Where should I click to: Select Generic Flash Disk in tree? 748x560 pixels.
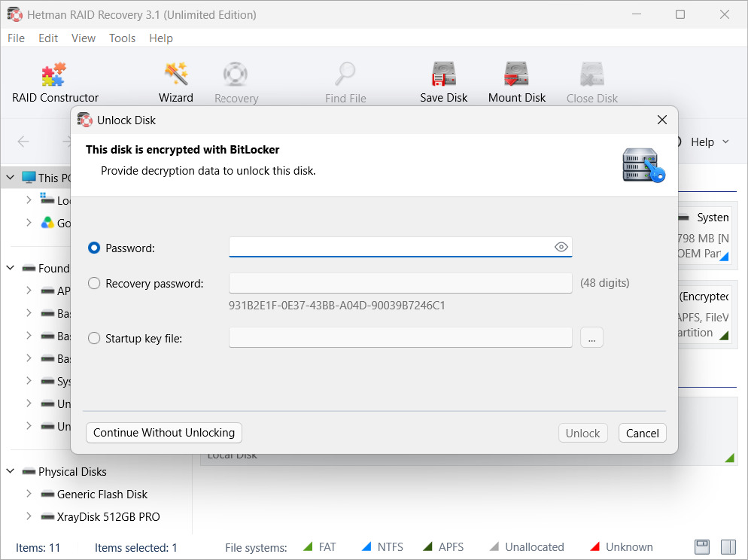click(x=102, y=495)
